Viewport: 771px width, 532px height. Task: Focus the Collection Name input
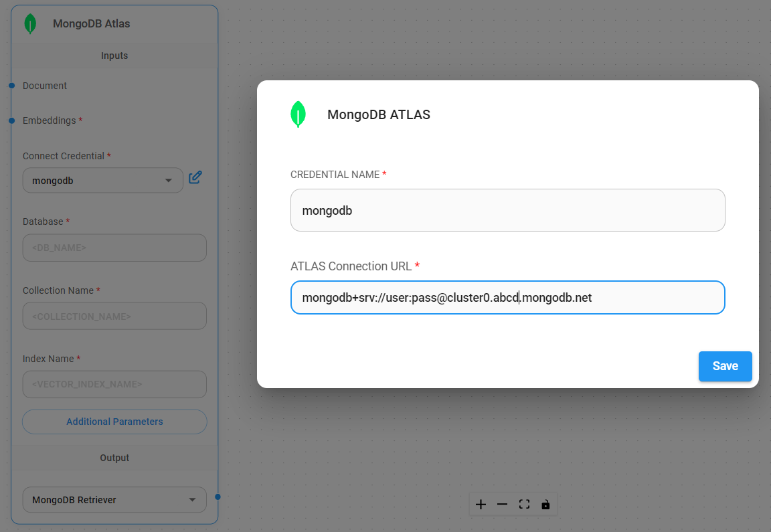click(x=114, y=316)
